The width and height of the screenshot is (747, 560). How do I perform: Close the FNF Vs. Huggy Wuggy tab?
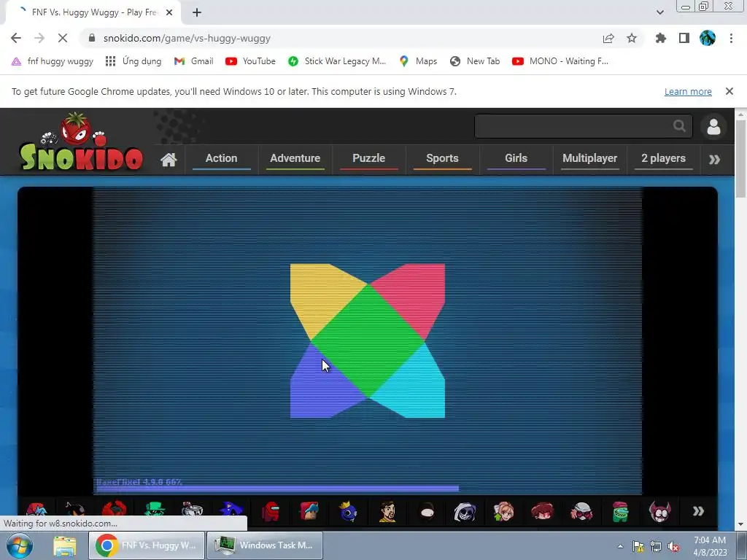[x=169, y=12]
